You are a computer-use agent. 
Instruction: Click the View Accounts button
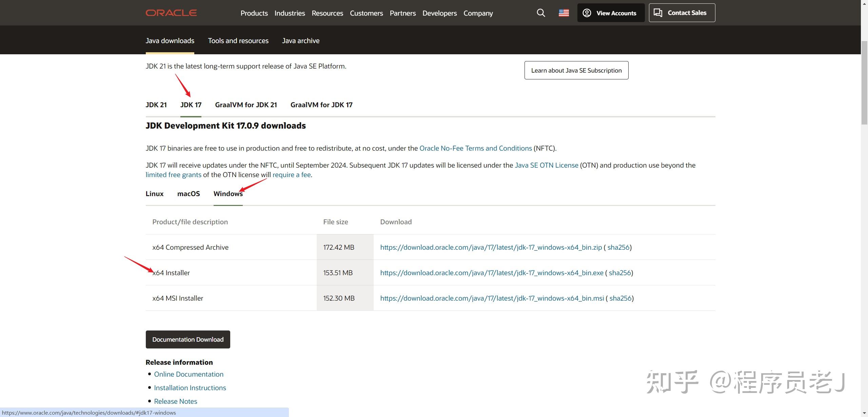coord(611,13)
